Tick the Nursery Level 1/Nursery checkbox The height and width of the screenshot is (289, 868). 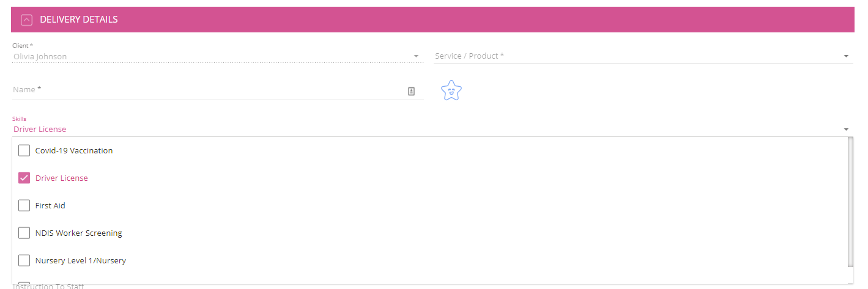[24, 260]
